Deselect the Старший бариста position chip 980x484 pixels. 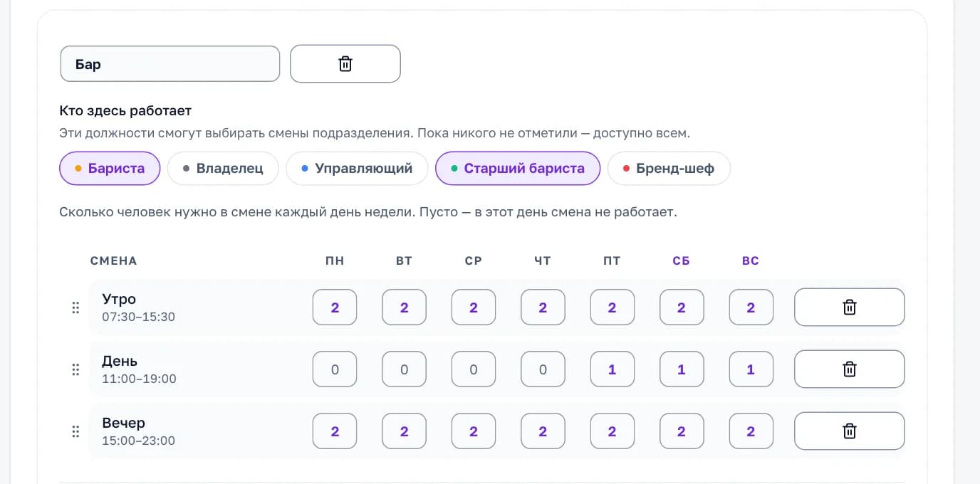tap(518, 169)
